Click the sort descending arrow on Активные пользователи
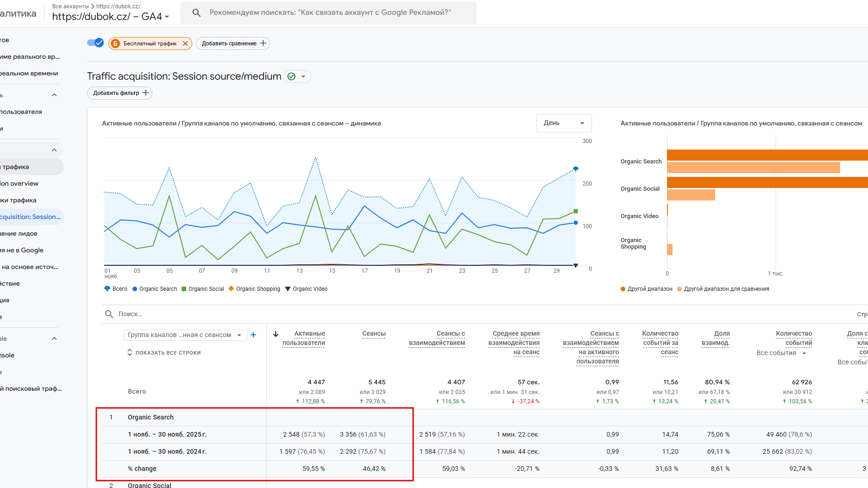 [x=276, y=334]
